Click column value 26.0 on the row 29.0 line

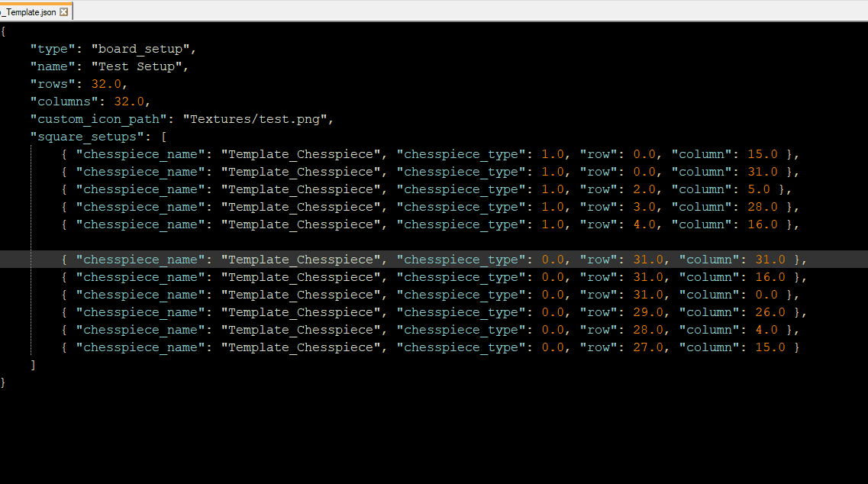coord(770,312)
